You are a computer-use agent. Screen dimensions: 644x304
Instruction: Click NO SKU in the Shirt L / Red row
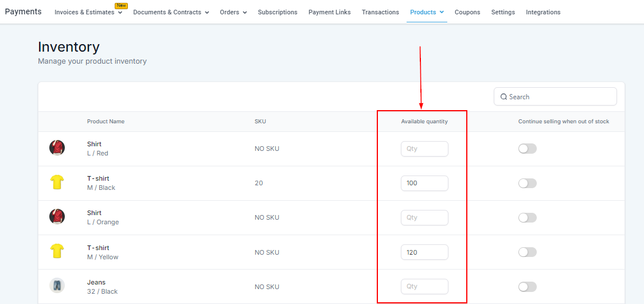click(x=267, y=149)
